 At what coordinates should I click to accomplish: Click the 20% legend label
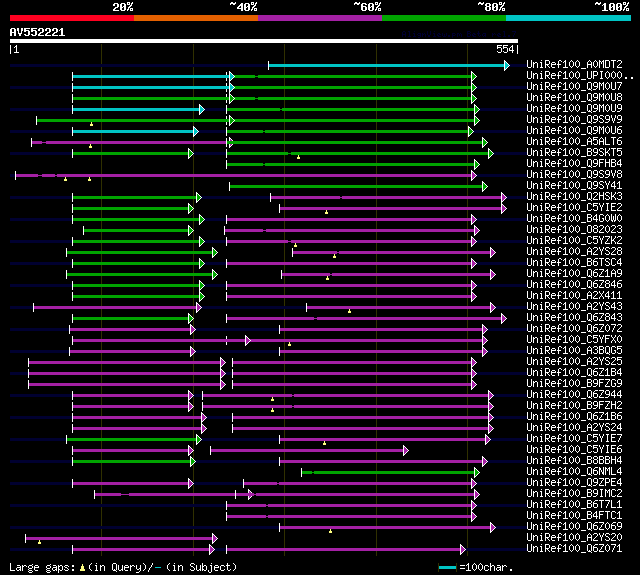pos(122,7)
